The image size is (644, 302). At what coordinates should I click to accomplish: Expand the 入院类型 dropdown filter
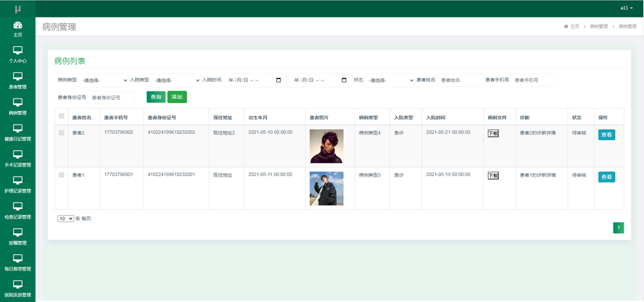tap(176, 80)
